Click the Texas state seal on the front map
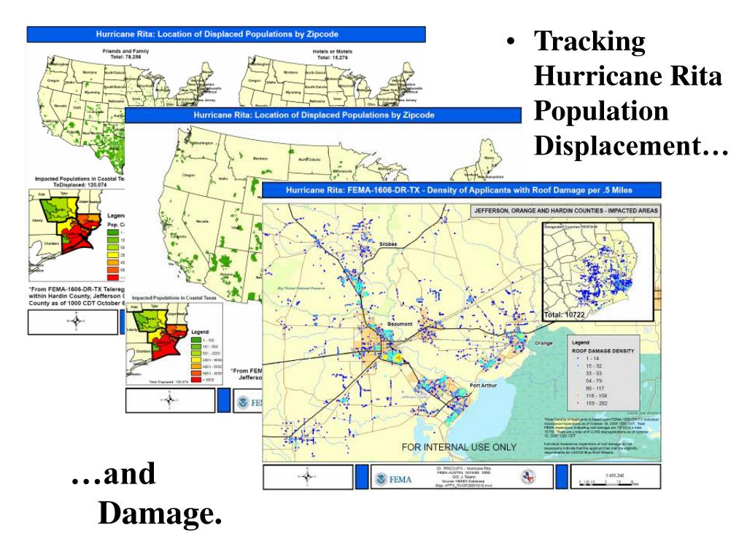The image size is (747, 560). click(x=528, y=477)
